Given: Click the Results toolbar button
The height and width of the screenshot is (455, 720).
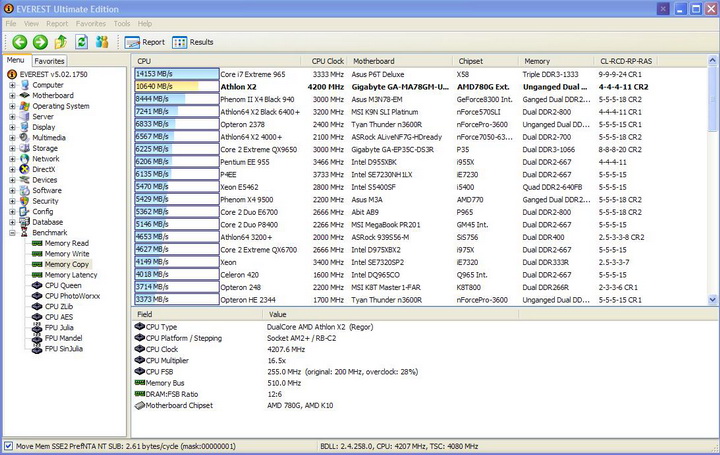Looking at the screenshot, I should [193, 42].
